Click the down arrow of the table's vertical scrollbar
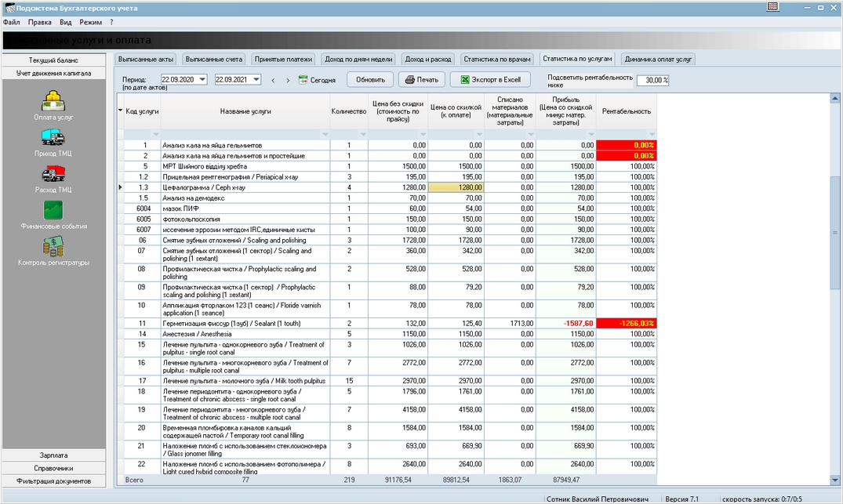This screenshot has width=843, height=504. coord(834,479)
